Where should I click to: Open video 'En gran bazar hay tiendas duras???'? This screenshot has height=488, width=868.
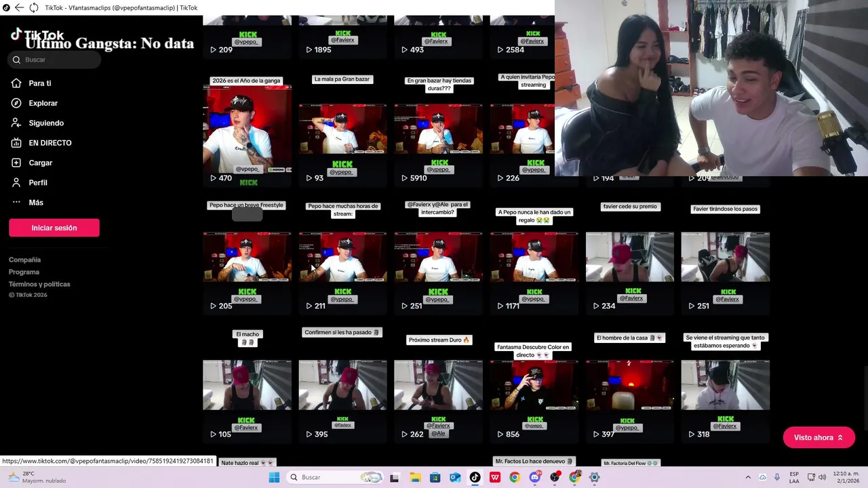point(438,129)
